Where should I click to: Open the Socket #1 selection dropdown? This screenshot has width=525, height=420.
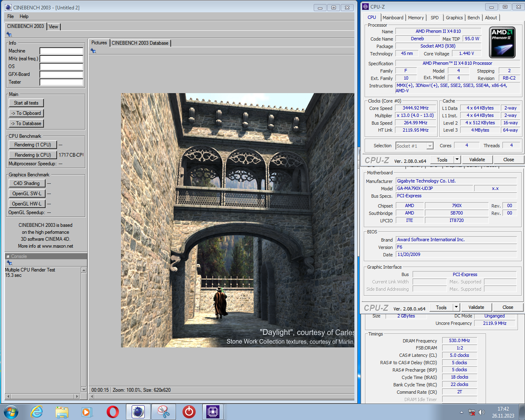pyautogui.click(x=414, y=146)
